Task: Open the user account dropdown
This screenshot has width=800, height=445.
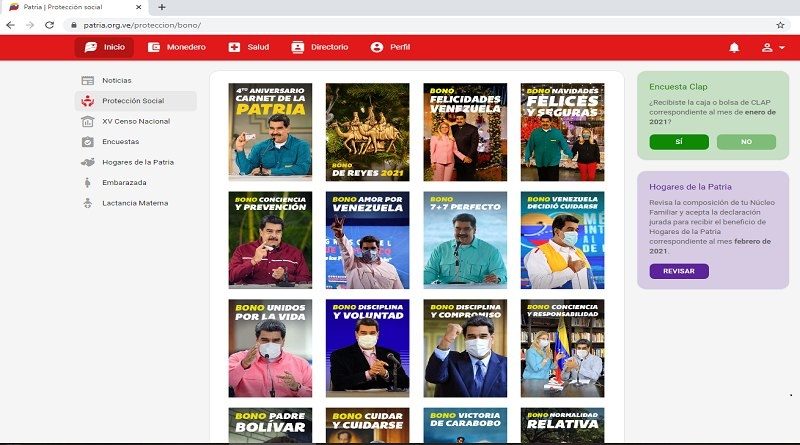Action: [x=773, y=47]
